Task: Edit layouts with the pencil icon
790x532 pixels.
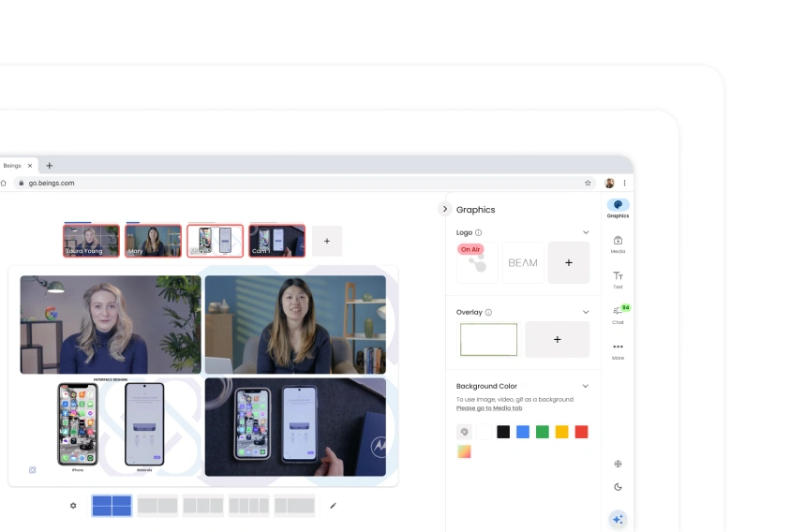Action: (333, 505)
